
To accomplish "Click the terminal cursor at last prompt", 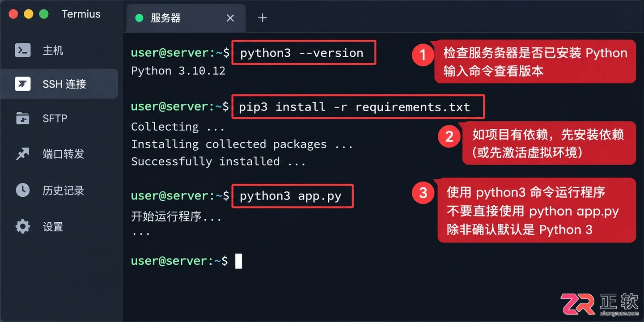I will coord(239,261).
